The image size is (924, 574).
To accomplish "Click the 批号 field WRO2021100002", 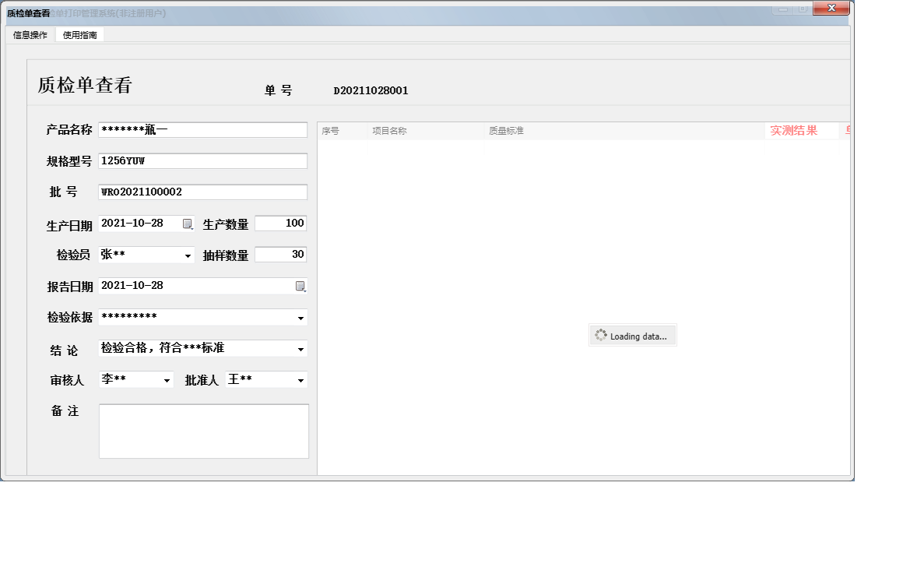I will [x=202, y=192].
